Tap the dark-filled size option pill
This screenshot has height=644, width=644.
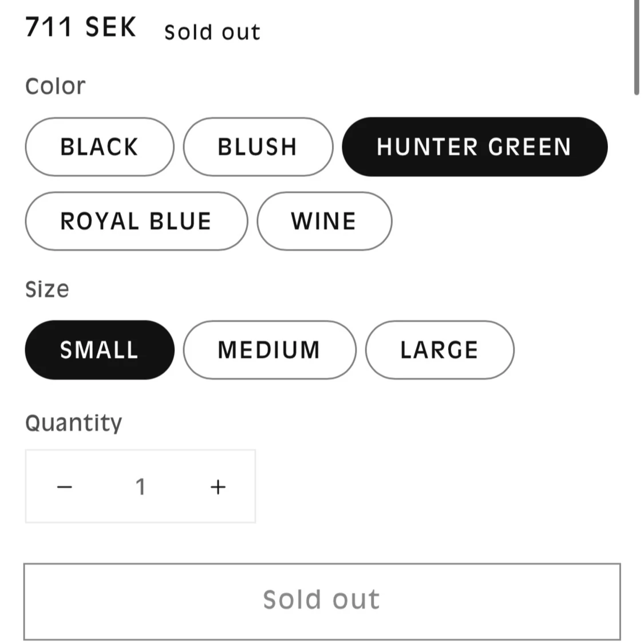[99, 350]
